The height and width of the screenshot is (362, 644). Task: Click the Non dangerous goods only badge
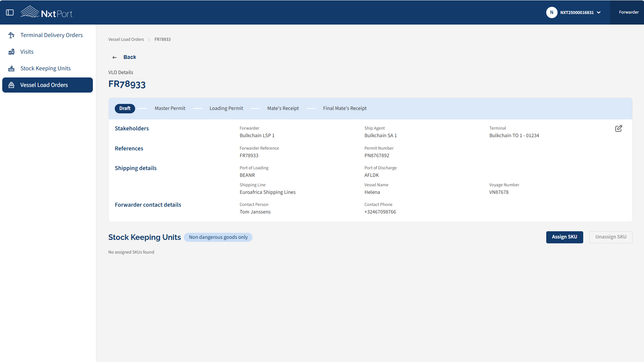[x=218, y=237]
